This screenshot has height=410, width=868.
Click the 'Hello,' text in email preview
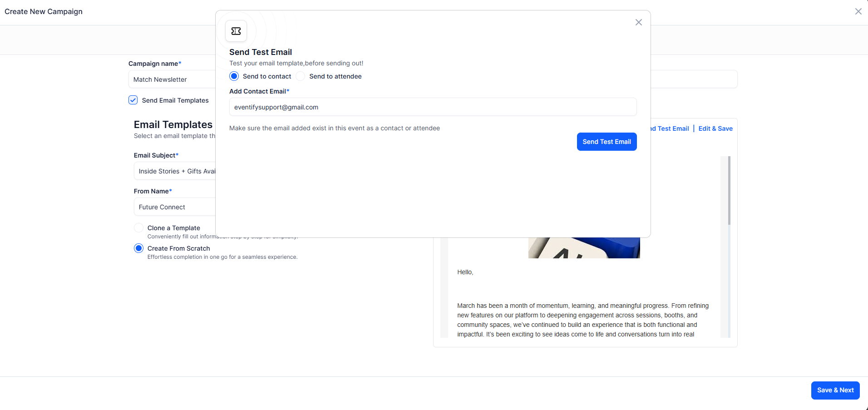465,272
